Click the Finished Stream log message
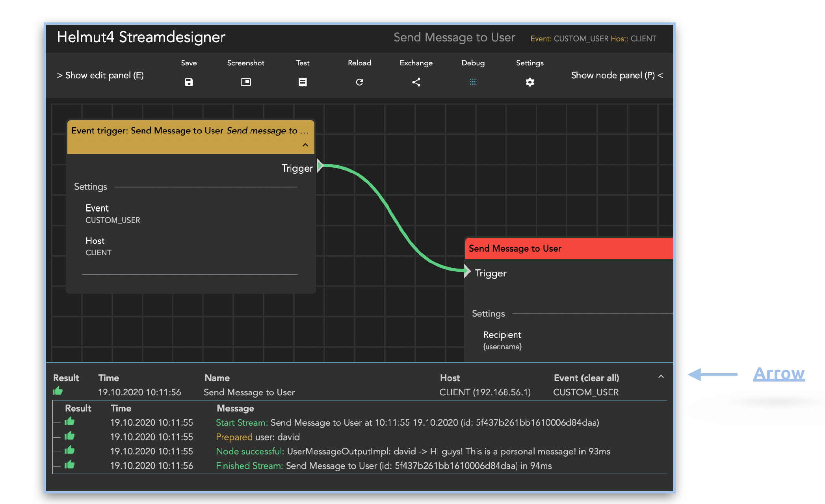This screenshot has width=825, height=504. [x=383, y=466]
